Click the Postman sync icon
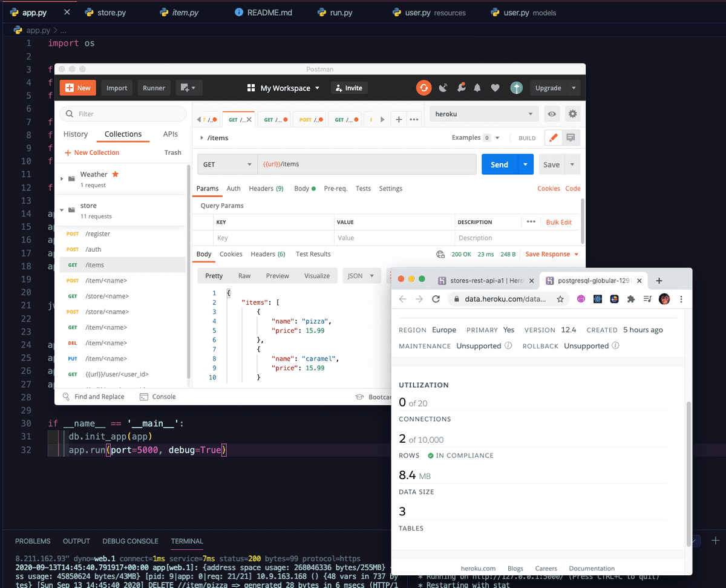Viewport: 726px width, 588px height. pos(423,88)
